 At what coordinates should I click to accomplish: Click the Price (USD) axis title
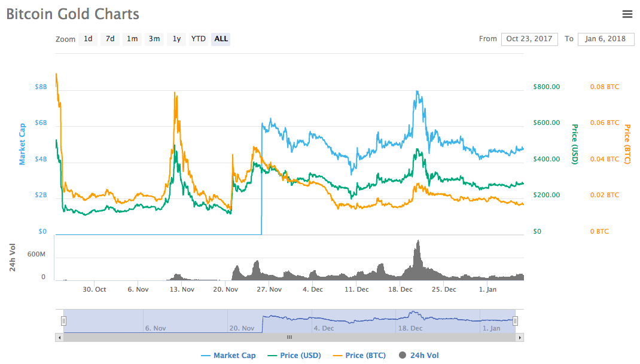575,144
